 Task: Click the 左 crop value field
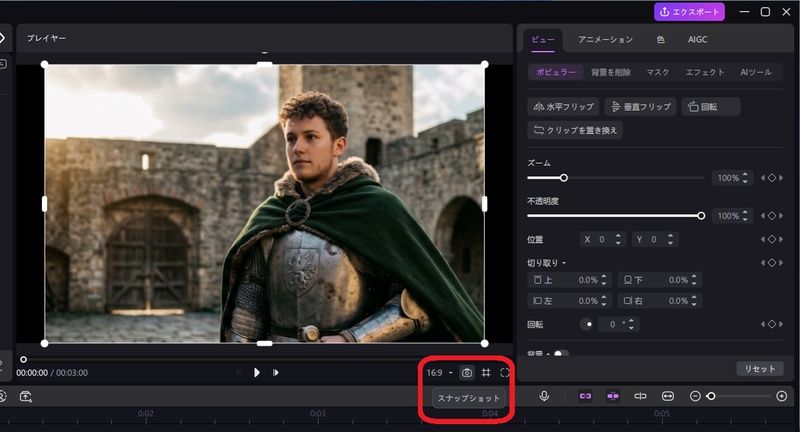tap(567, 301)
